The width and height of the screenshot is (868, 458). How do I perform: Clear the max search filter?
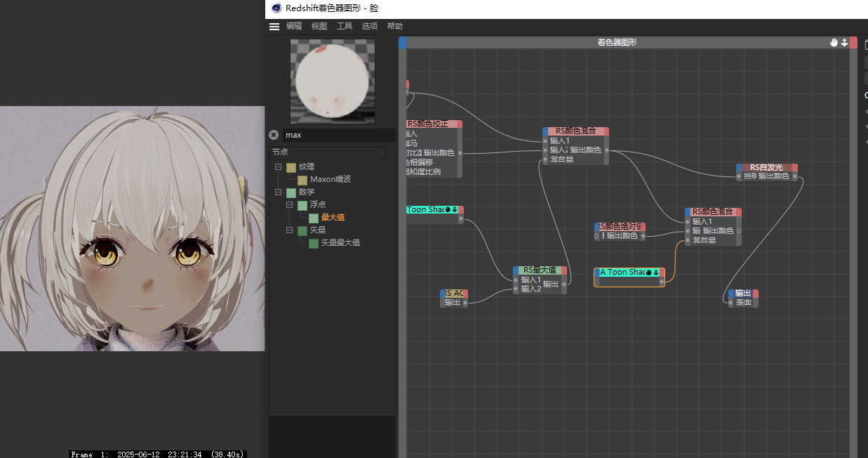coord(274,135)
